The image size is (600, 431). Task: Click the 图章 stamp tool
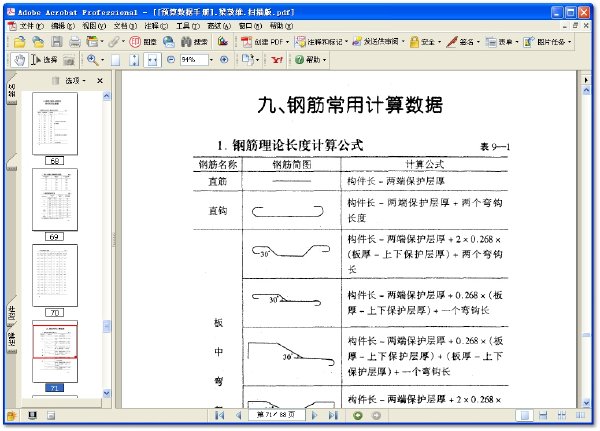[143, 42]
